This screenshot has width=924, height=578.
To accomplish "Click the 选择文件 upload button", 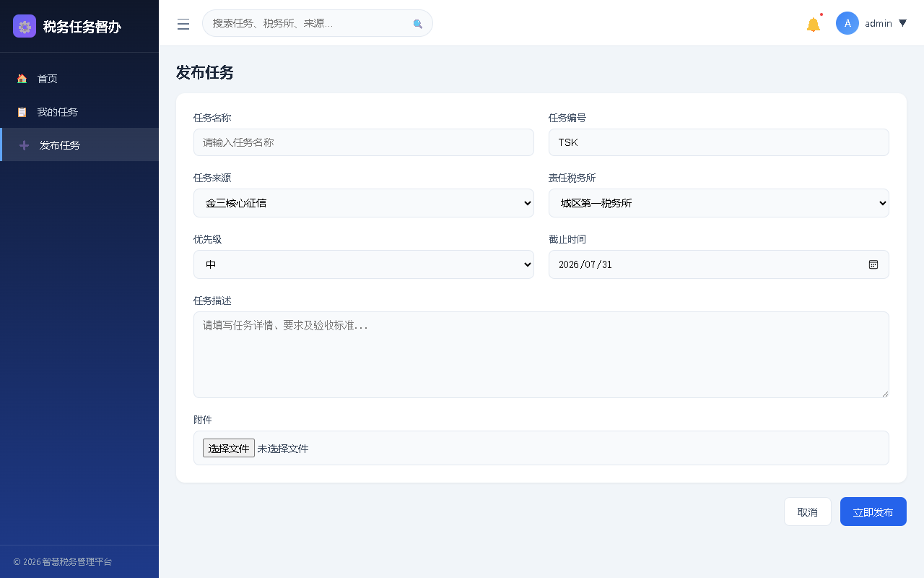I will click(x=229, y=448).
